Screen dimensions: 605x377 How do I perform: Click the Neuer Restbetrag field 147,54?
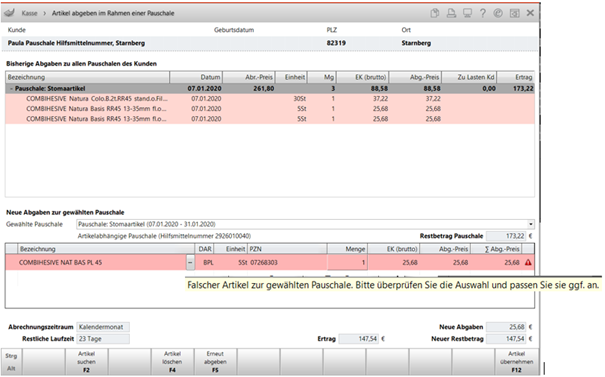pos(506,339)
